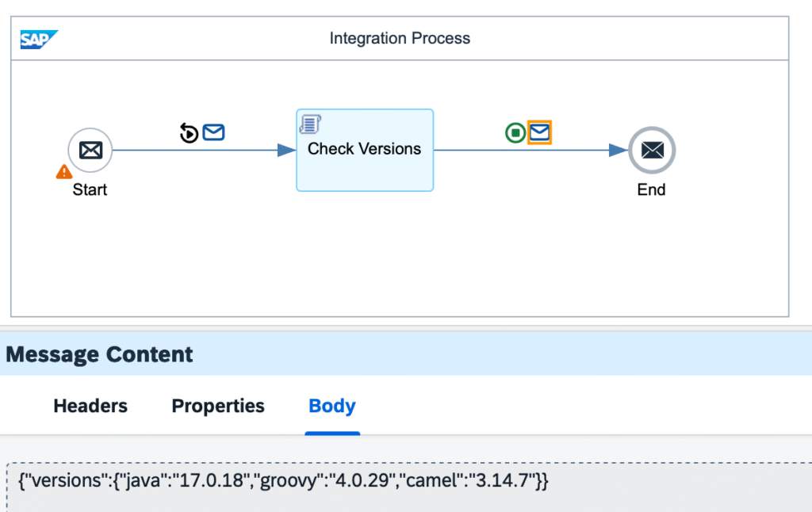
Task: Select the orange-highlighted envelope trace icon
Action: pos(540,133)
